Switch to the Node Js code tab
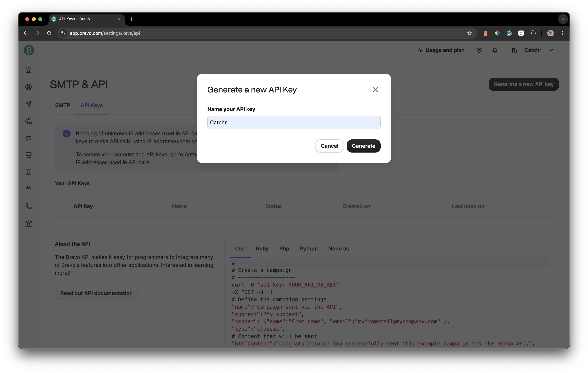This screenshot has height=373, width=588. [338, 249]
